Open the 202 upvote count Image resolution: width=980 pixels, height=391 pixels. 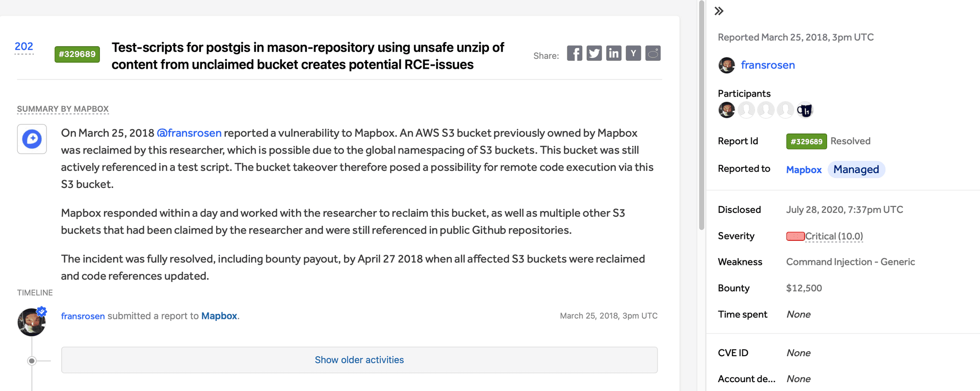tap(24, 47)
